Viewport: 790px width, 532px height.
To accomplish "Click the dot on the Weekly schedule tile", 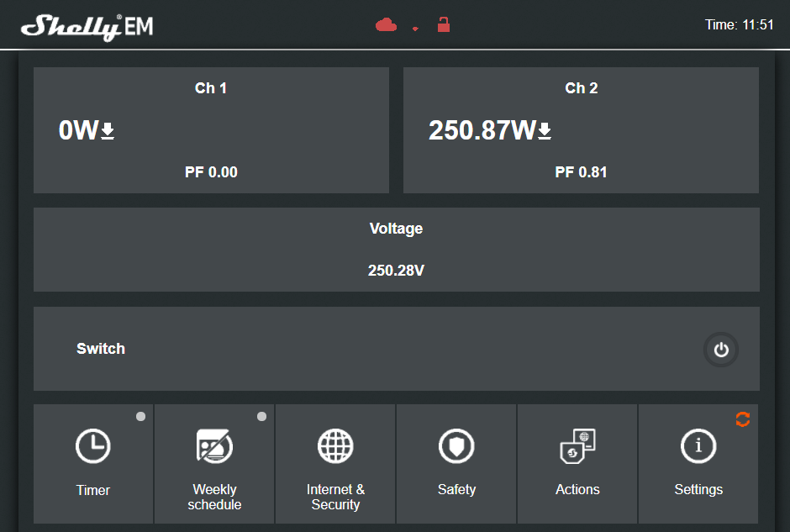I will tap(261, 415).
